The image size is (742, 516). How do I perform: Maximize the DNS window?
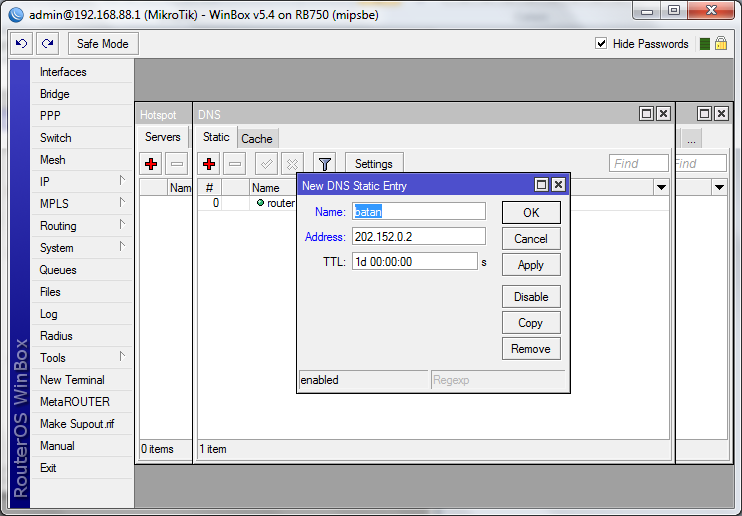646,114
